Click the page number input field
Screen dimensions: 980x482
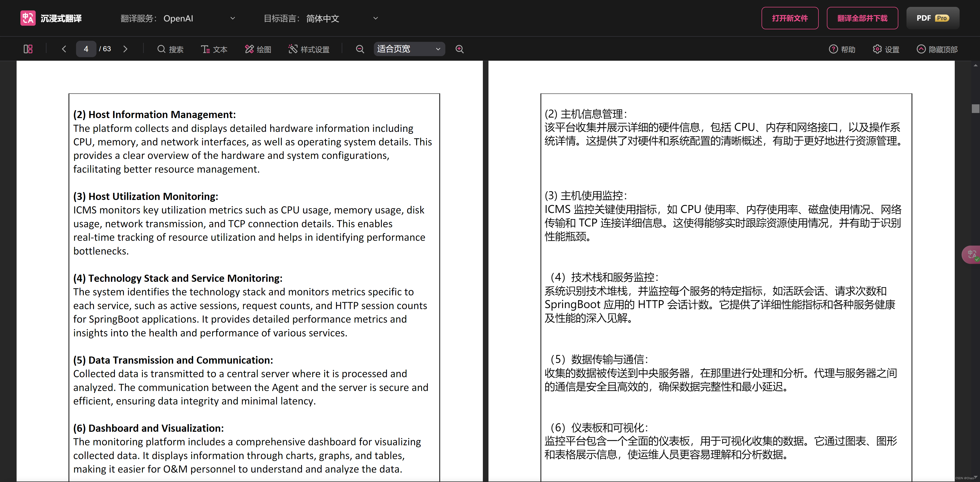pyautogui.click(x=86, y=49)
